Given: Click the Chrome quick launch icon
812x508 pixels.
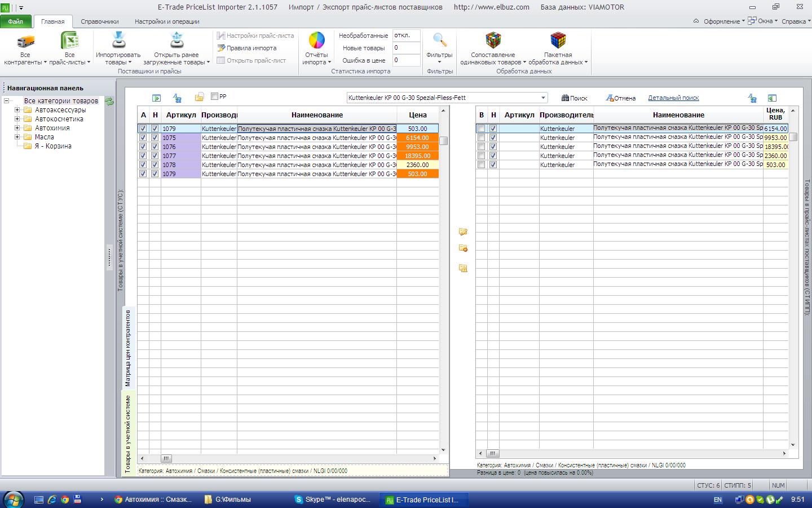Looking at the screenshot, I should click(x=65, y=500).
